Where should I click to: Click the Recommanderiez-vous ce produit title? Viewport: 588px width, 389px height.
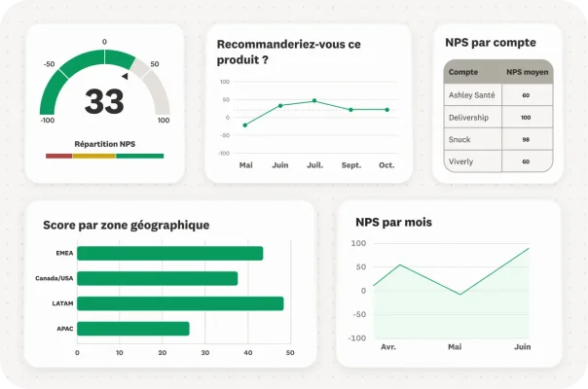point(289,52)
